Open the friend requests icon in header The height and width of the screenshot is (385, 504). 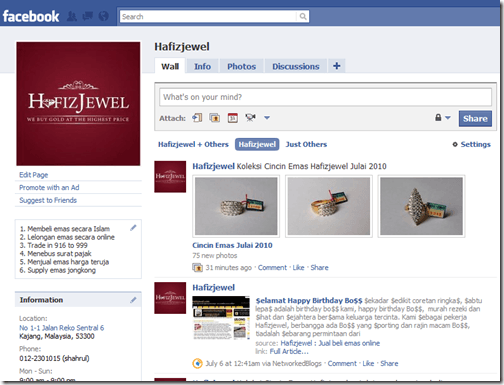(71, 16)
